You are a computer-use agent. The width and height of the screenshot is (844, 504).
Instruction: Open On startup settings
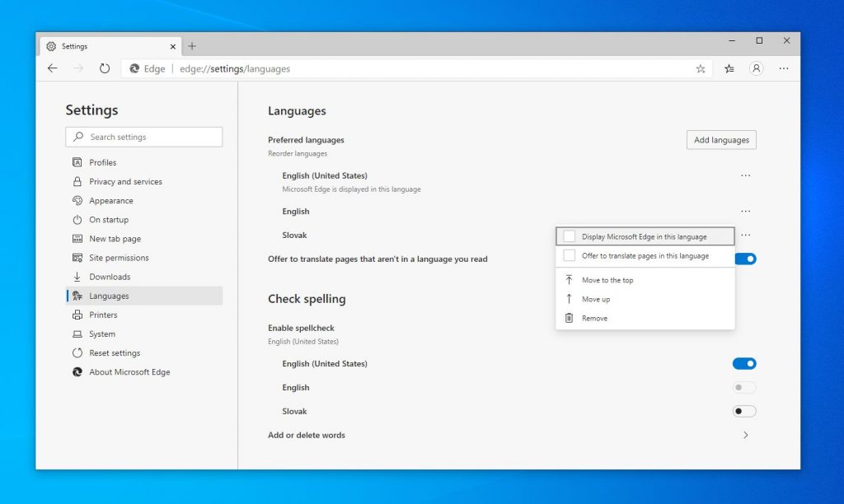point(143,219)
